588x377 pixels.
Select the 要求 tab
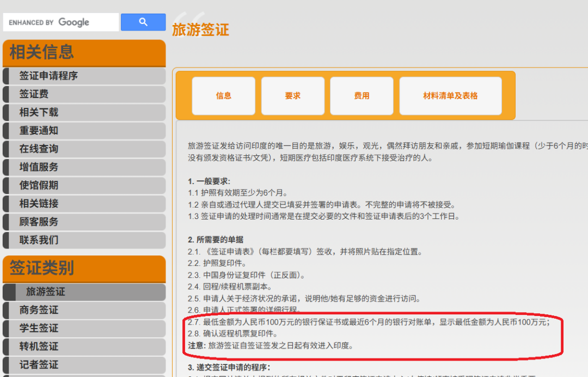tap(292, 95)
